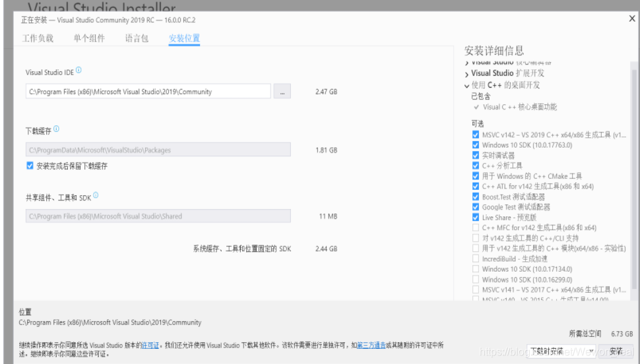This screenshot has height=364, width=640.
Task: Click the 11 MB shared size value
Action: pos(328,216)
